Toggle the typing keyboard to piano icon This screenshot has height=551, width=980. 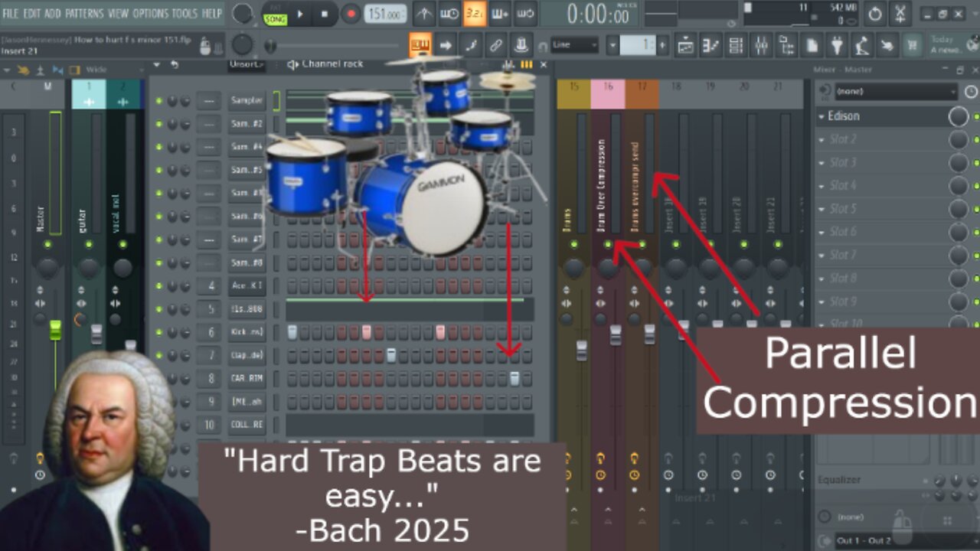(420, 44)
